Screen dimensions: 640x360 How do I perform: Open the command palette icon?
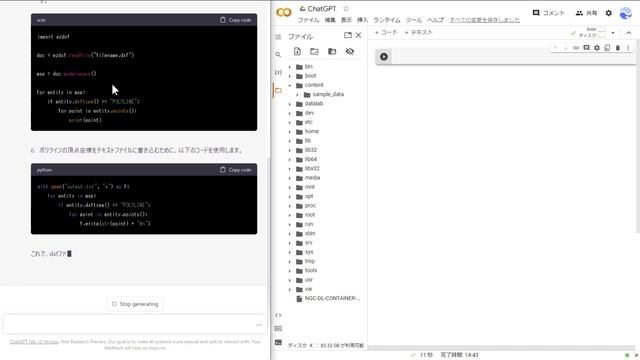tap(278, 329)
